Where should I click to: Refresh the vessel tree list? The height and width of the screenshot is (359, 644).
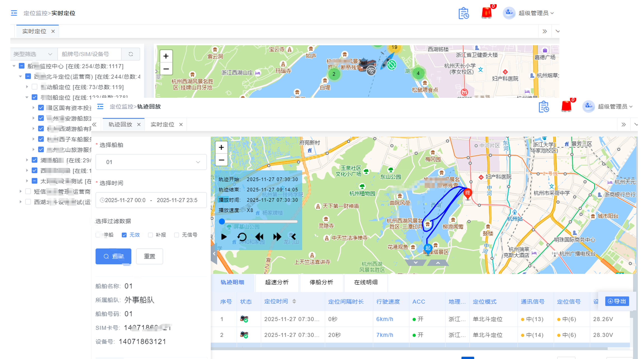(x=131, y=54)
